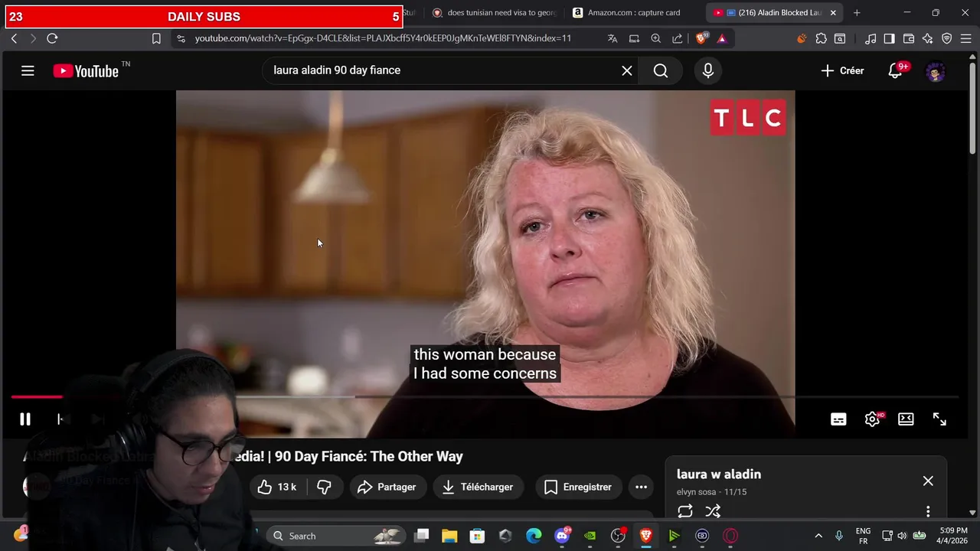The height and width of the screenshot is (551, 980).
Task: Go to the YouTube home logo
Action: [86, 71]
